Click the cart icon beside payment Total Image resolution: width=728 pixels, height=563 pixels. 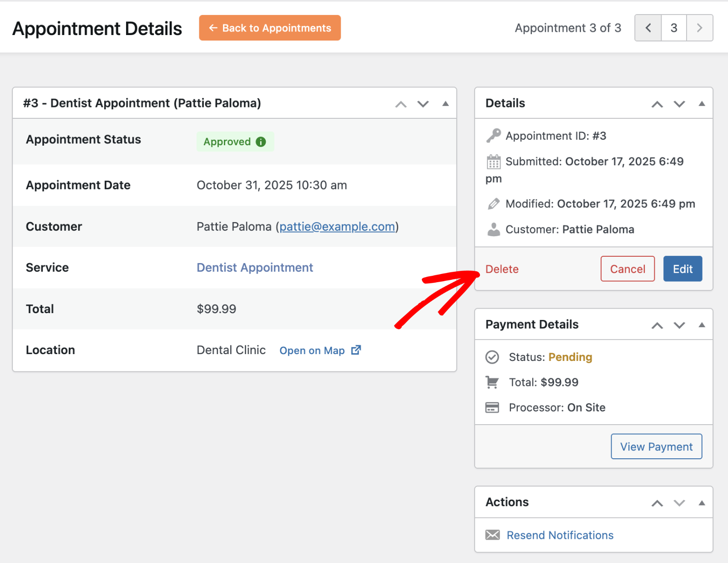point(492,382)
